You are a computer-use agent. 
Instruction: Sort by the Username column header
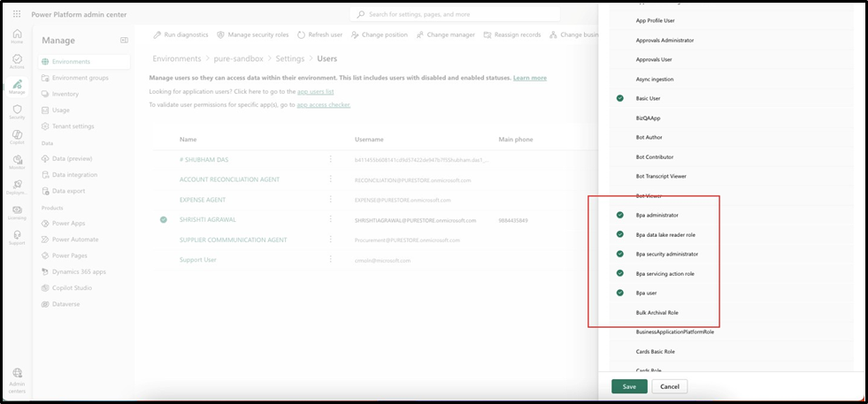(369, 140)
